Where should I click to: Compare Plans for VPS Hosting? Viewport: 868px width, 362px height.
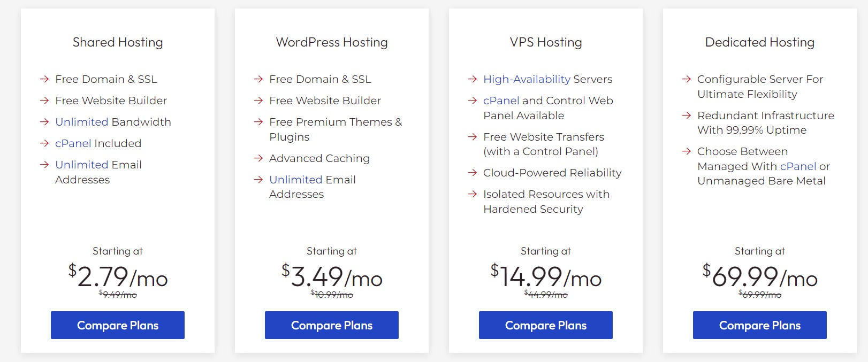[x=546, y=325]
